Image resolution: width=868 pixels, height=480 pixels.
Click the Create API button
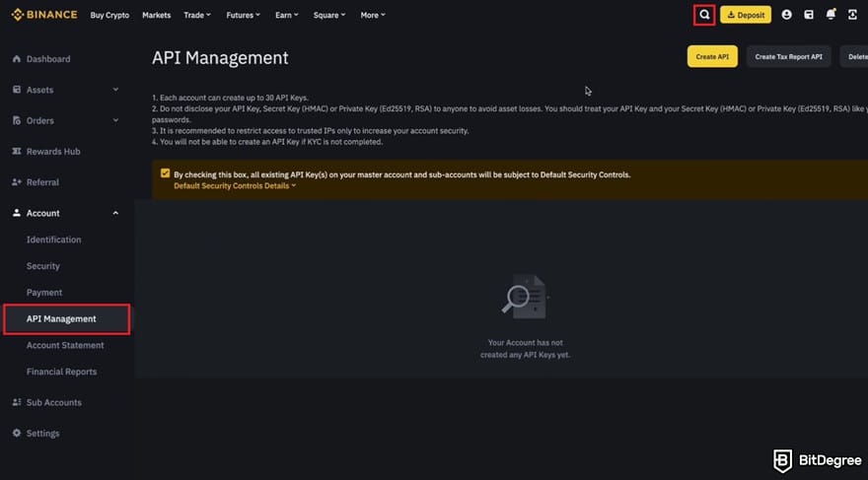pyautogui.click(x=712, y=56)
